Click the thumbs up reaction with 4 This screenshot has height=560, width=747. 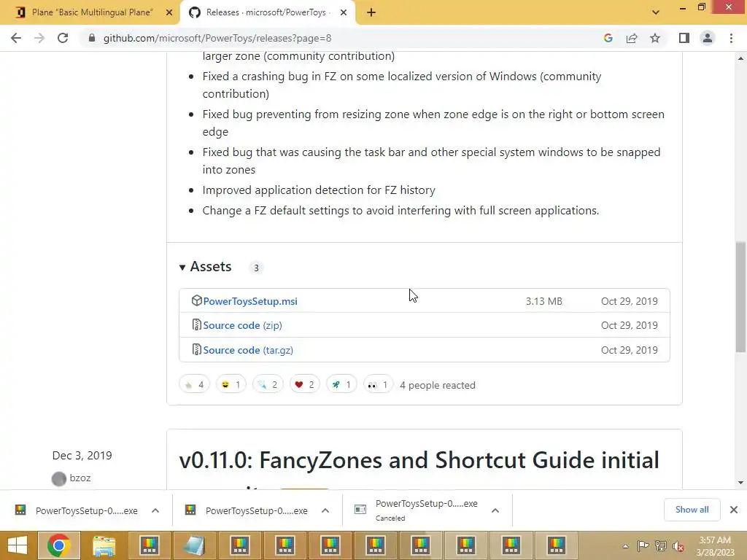[x=194, y=384]
